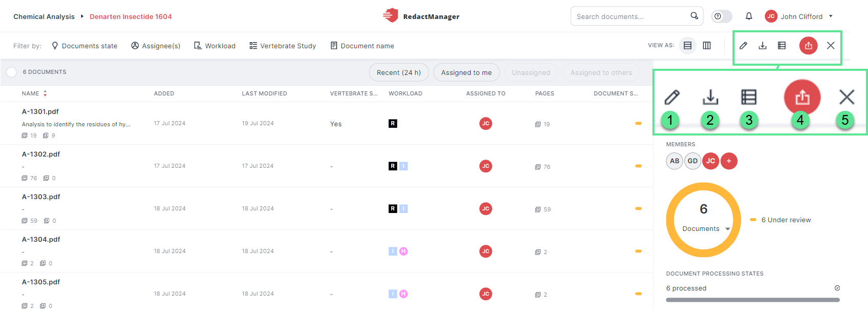868x310 pixels.
Task: Switch View As to list layout
Action: click(x=688, y=46)
